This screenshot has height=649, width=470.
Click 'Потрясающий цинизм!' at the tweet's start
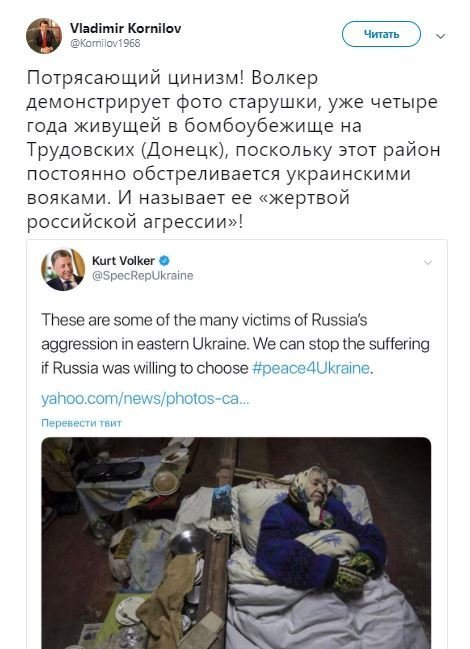[136, 79]
